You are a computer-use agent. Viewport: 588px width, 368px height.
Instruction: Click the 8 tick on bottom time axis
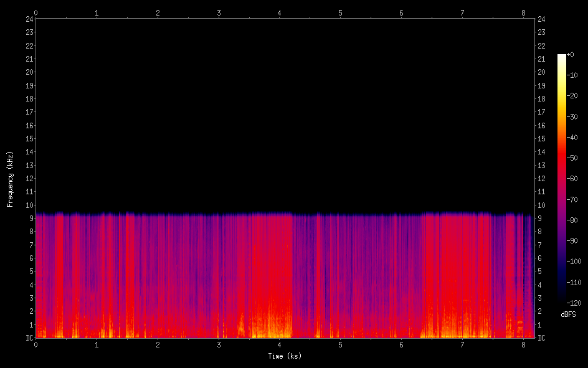pos(523,345)
